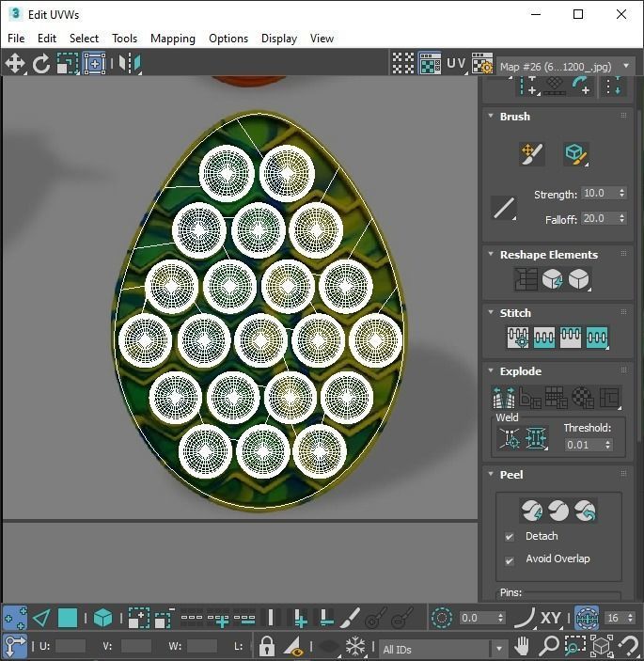Click the Freeze Selected snowflake icon

click(355, 645)
